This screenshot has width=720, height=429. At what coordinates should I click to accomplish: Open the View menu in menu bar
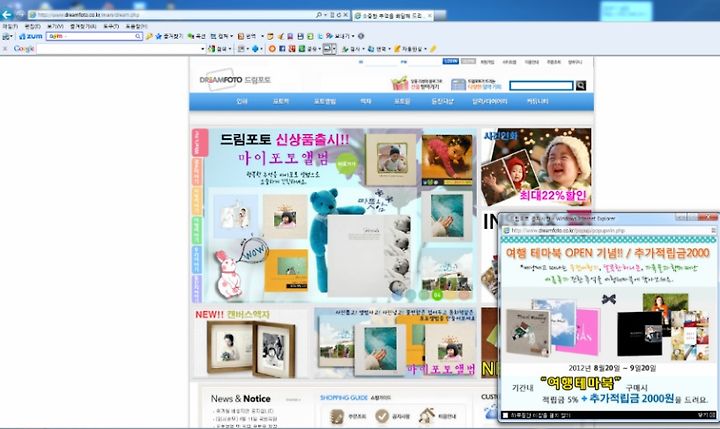[x=55, y=27]
